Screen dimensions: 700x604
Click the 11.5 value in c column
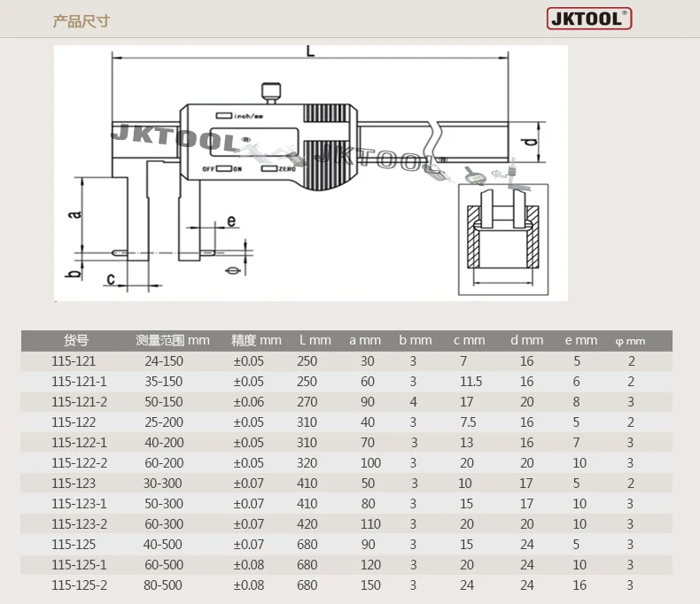(x=471, y=382)
